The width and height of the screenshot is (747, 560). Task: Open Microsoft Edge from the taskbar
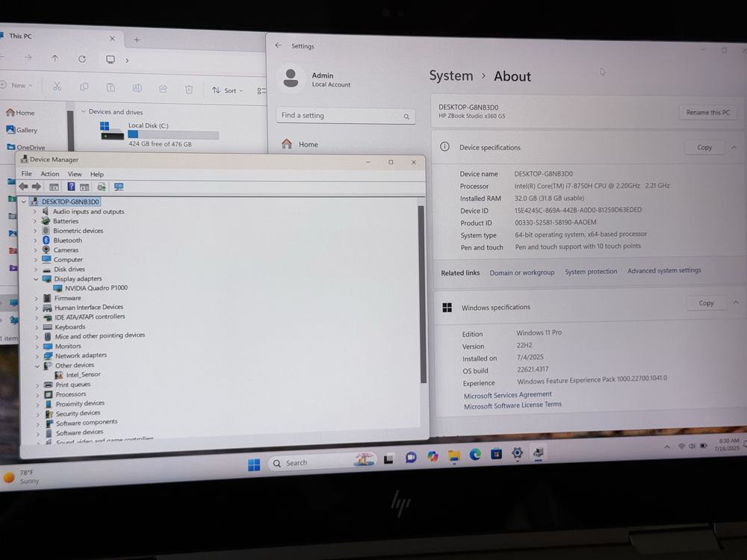point(475,455)
